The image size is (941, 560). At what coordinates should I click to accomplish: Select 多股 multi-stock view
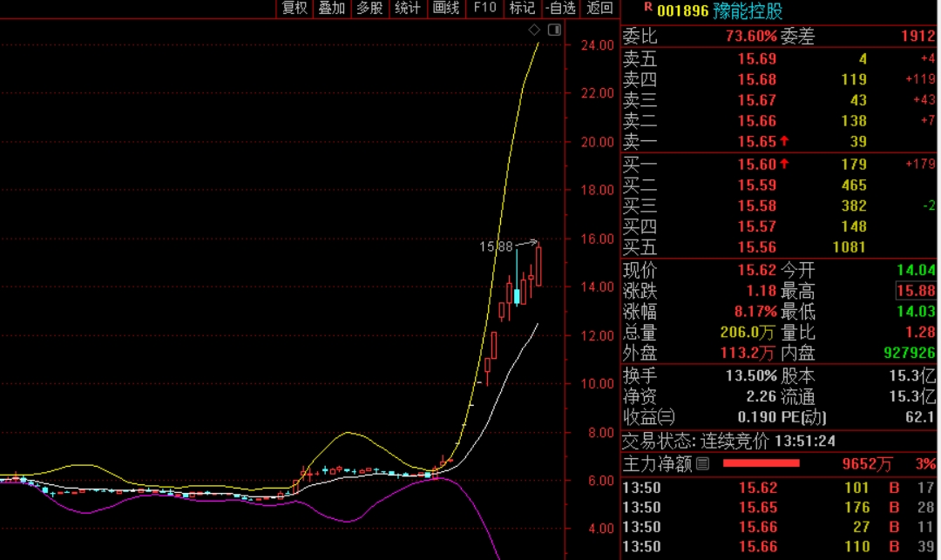(x=369, y=9)
